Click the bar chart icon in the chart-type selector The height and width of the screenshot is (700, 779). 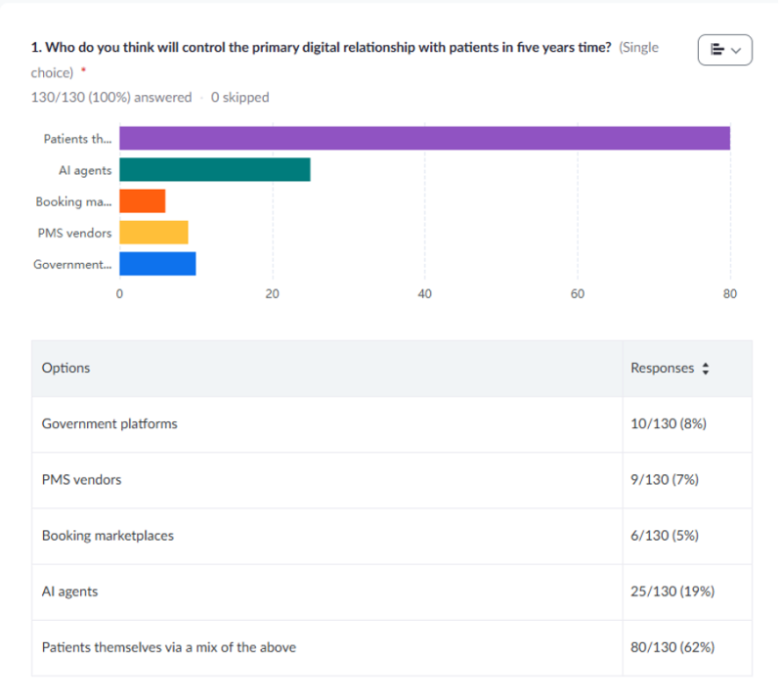tap(716, 50)
